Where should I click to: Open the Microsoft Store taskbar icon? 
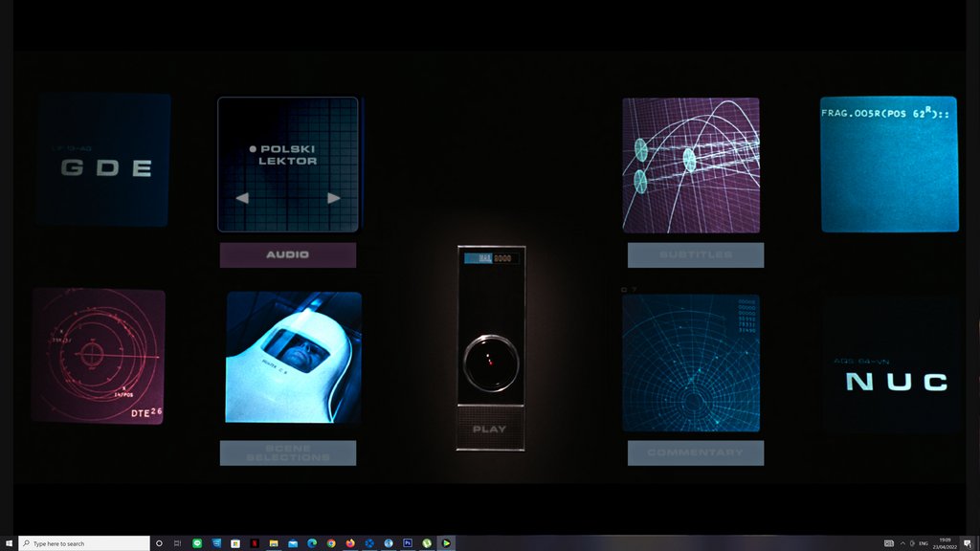click(235, 543)
